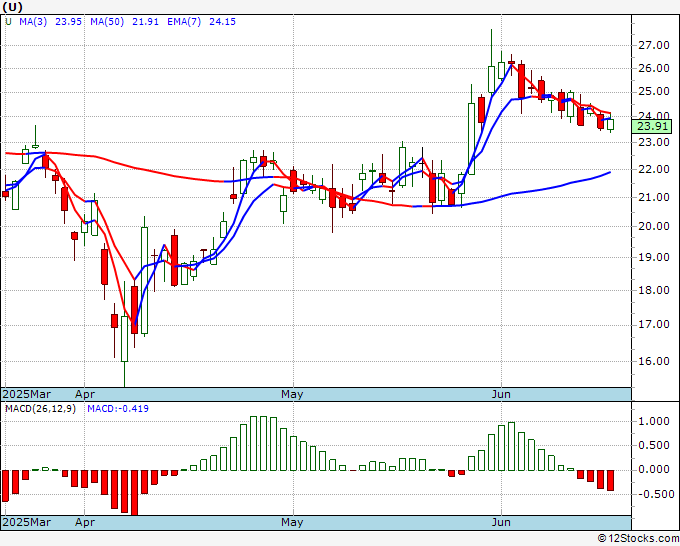Click the 2025Mar label on price chart axis

[26, 394]
